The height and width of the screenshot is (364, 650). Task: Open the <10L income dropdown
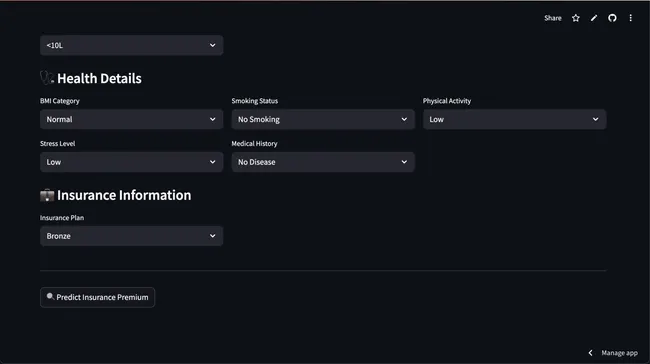pos(131,45)
